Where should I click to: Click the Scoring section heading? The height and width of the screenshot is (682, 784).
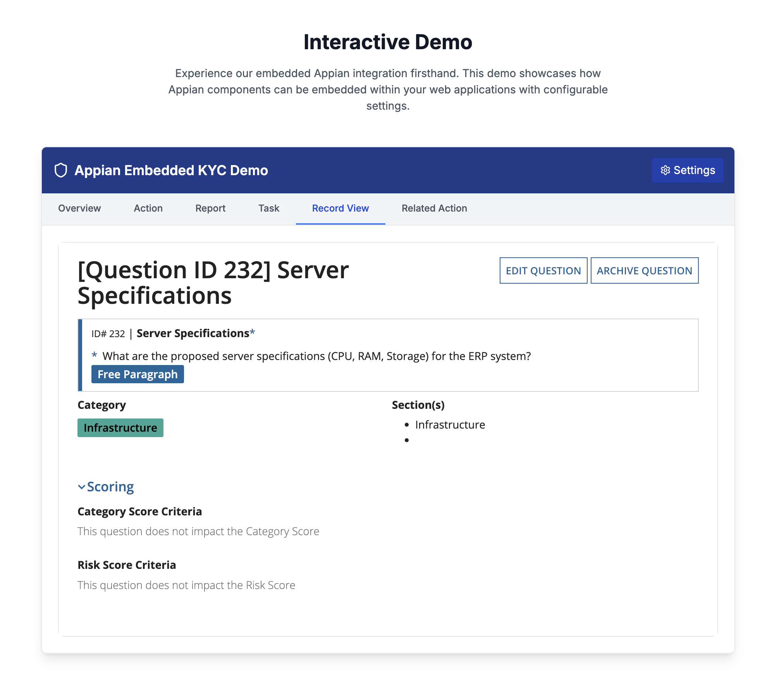(110, 487)
